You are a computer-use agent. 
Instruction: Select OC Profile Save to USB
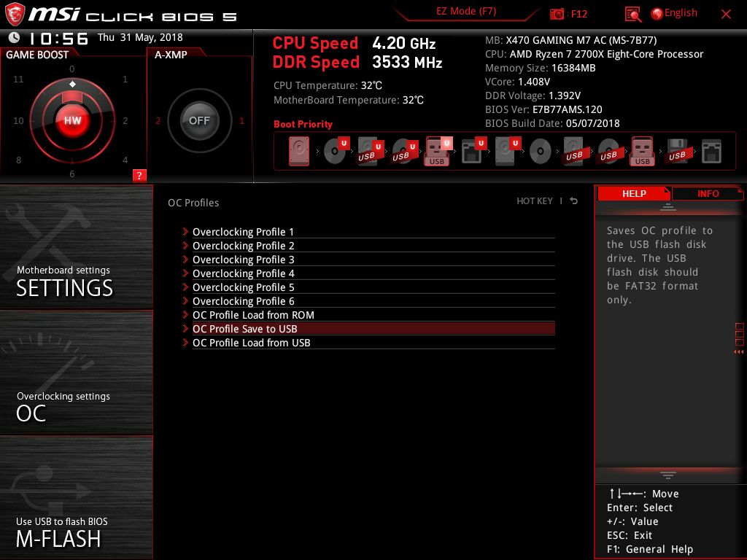(373, 329)
